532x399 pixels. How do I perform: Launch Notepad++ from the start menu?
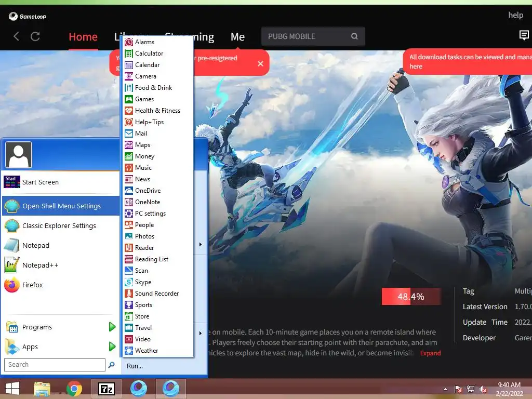[x=61, y=265]
